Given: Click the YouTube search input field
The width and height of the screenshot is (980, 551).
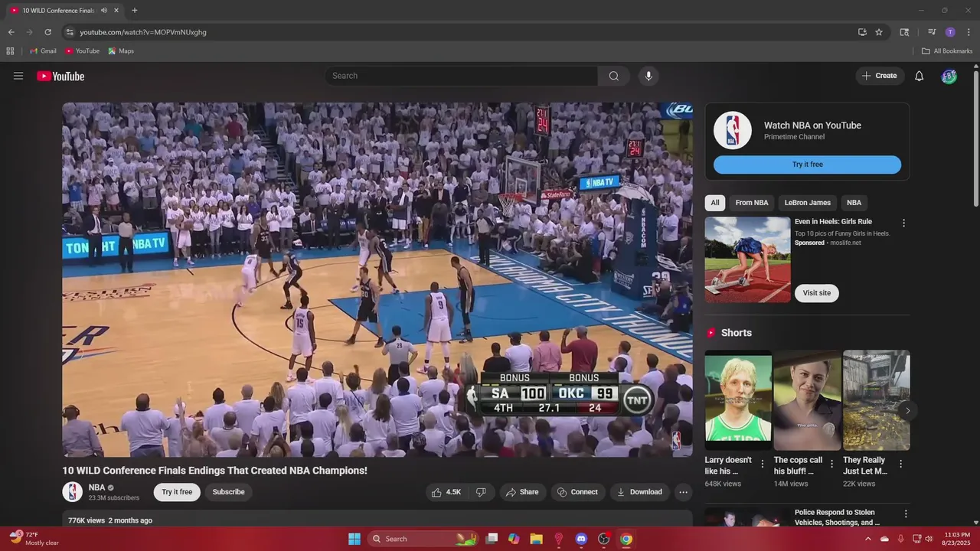Looking at the screenshot, I should point(462,76).
